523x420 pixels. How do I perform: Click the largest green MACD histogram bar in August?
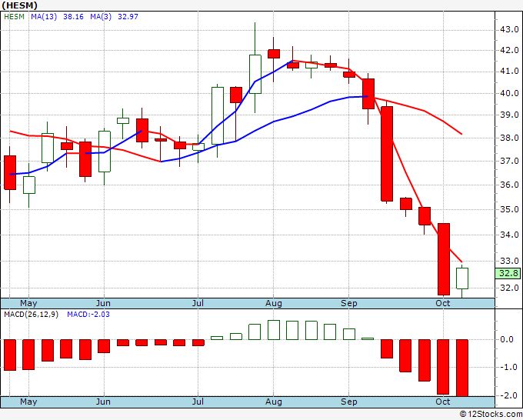point(274,330)
